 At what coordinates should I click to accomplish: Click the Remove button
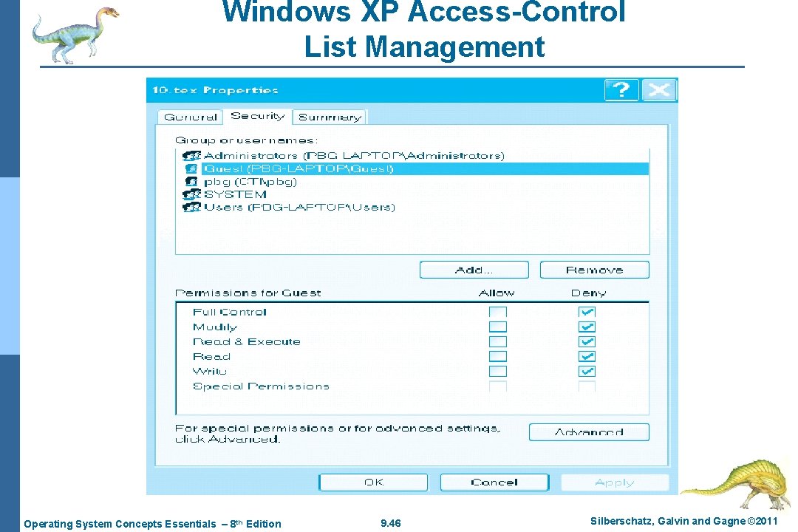click(x=594, y=270)
